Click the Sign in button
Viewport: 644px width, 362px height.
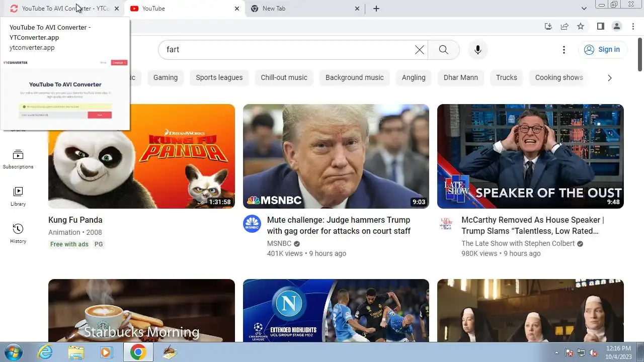point(602,49)
